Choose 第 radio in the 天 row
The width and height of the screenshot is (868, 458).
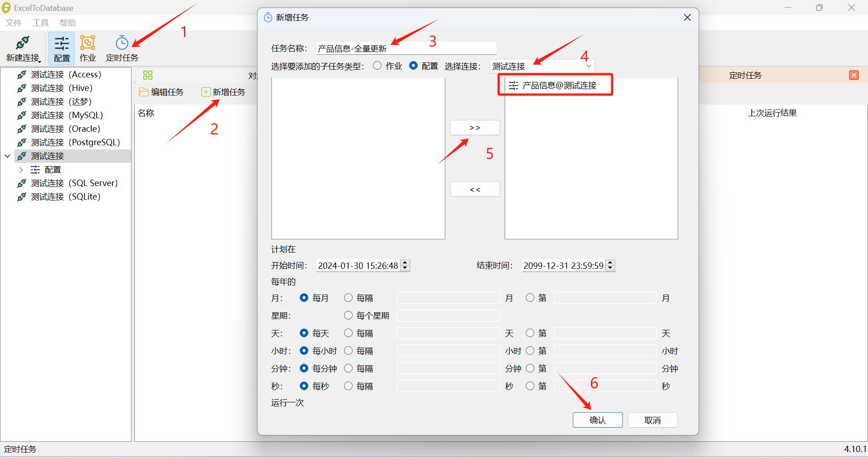pyautogui.click(x=530, y=333)
